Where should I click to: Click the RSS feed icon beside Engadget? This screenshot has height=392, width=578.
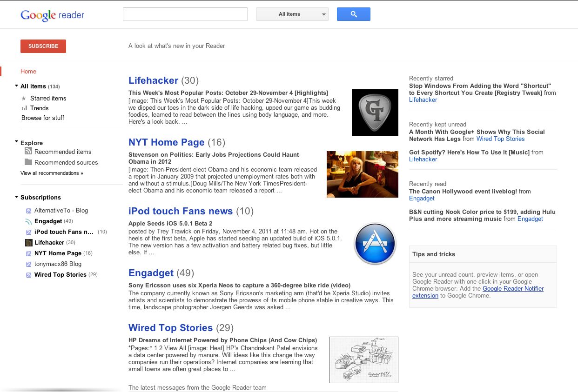[x=28, y=221]
